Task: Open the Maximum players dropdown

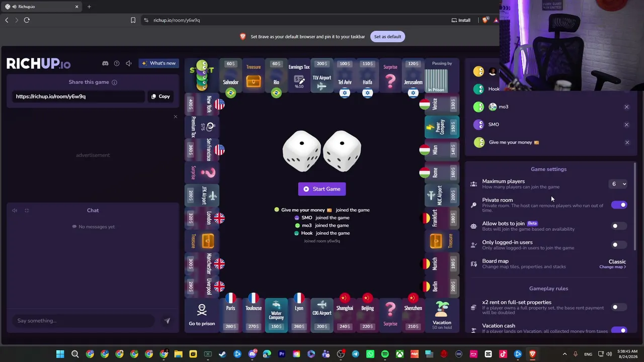Action: pyautogui.click(x=619, y=184)
